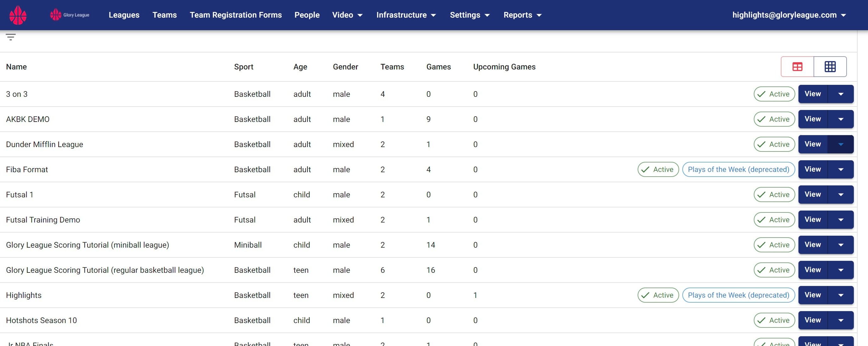Toggle Plays of the Week on Fiba Format
868x346 pixels.
tap(738, 169)
